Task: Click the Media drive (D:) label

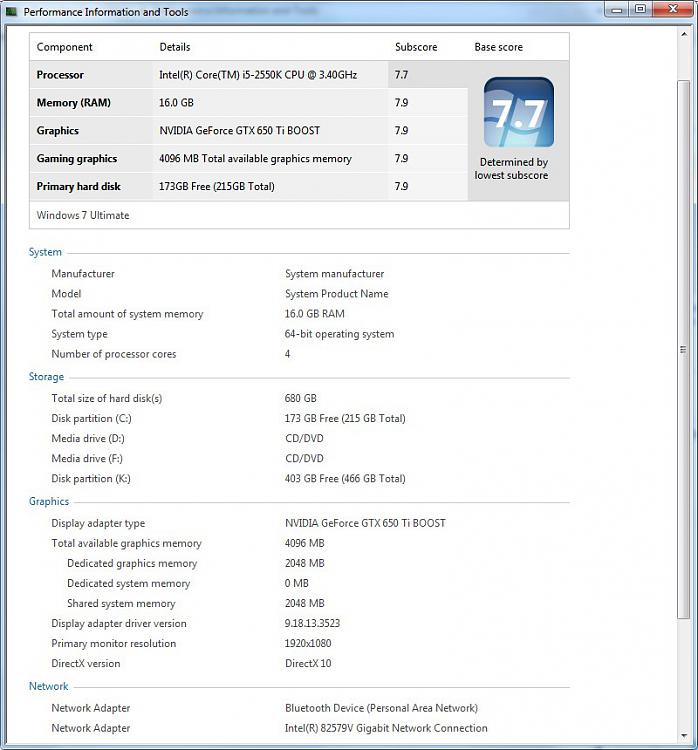Action: tap(88, 438)
